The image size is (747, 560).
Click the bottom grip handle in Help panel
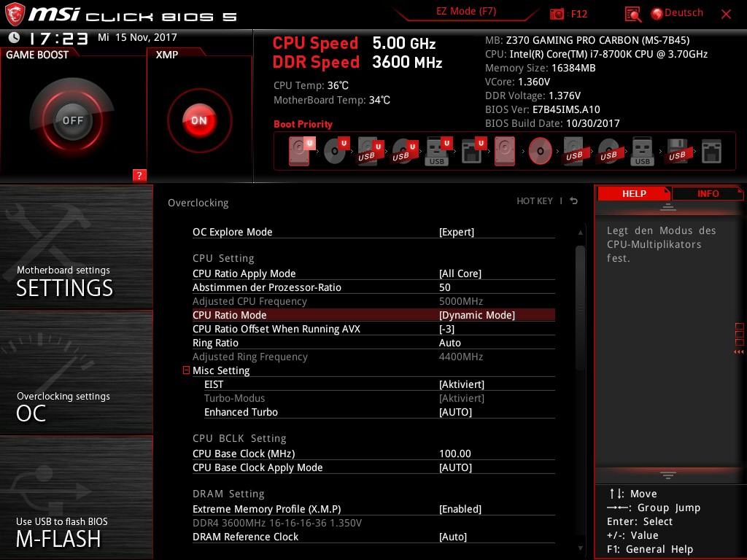point(668,475)
